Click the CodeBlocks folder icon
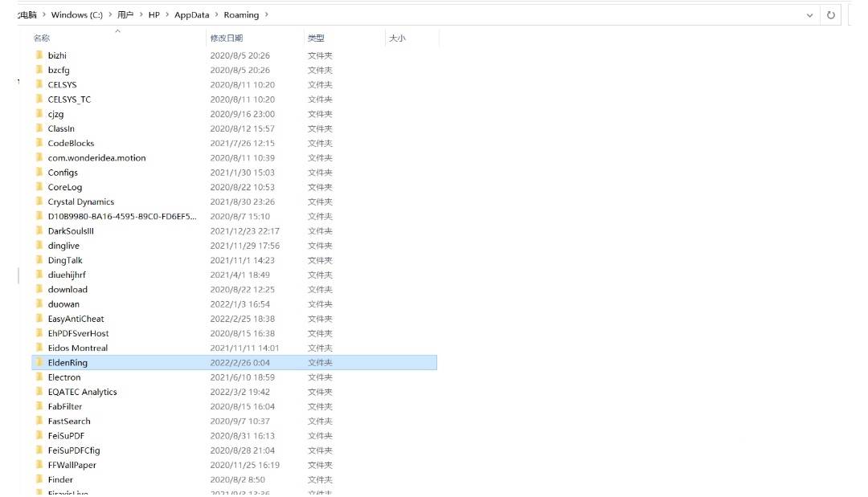 click(39, 143)
